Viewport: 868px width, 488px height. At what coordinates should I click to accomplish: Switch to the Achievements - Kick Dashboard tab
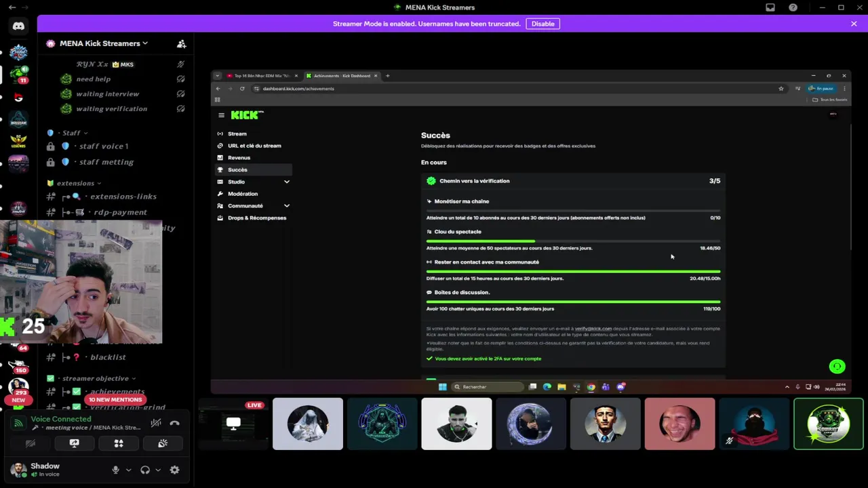[342, 76]
